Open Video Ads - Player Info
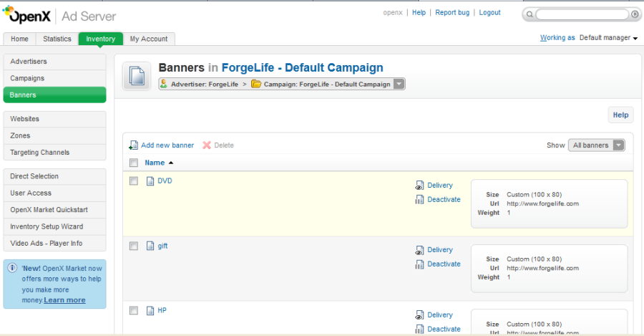The width and height of the screenshot is (644, 336). [54, 243]
